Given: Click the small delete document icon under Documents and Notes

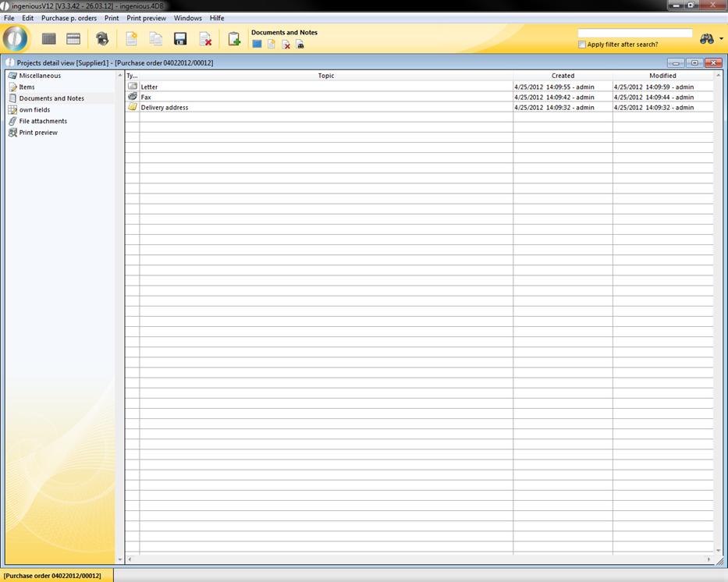Looking at the screenshot, I should (x=286, y=44).
